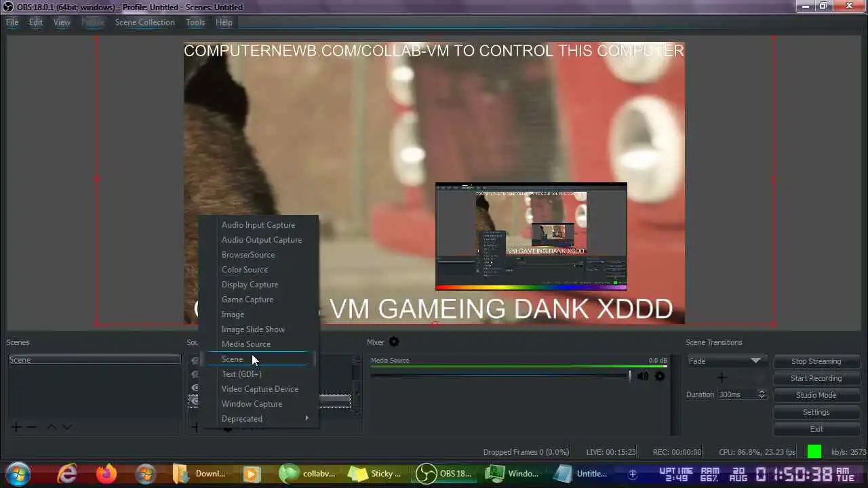868x488 pixels.
Task: Select BrowserSource in the add menu
Action: point(258,255)
